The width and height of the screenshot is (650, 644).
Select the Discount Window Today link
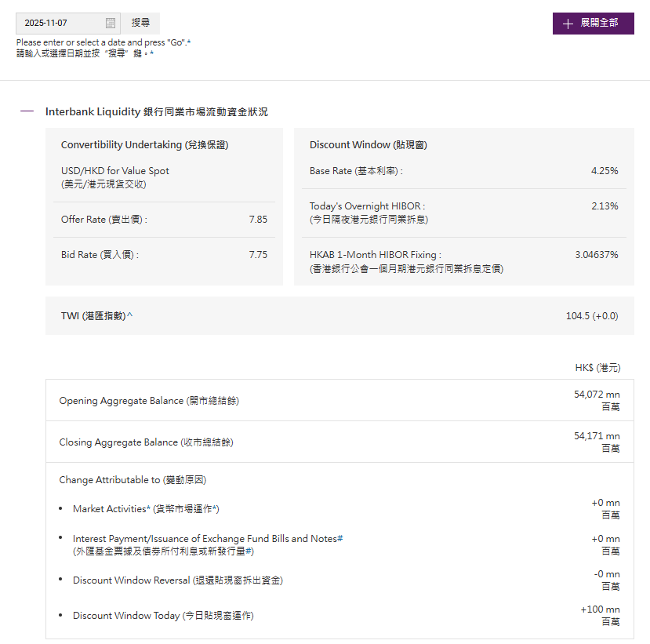point(163,616)
